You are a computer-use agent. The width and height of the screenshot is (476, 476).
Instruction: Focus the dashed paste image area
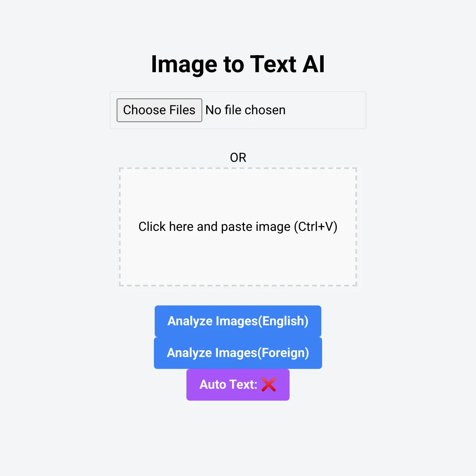click(238, 227)
